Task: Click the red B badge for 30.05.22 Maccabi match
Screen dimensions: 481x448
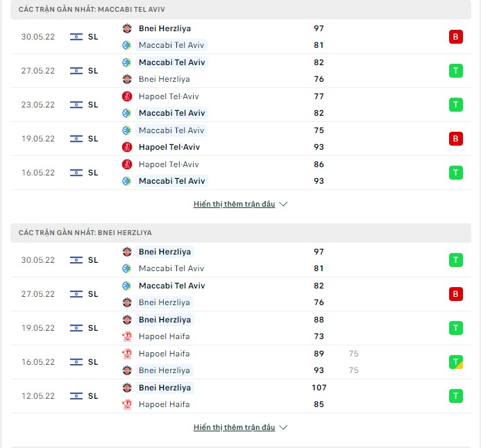Action: coord(455,37)
